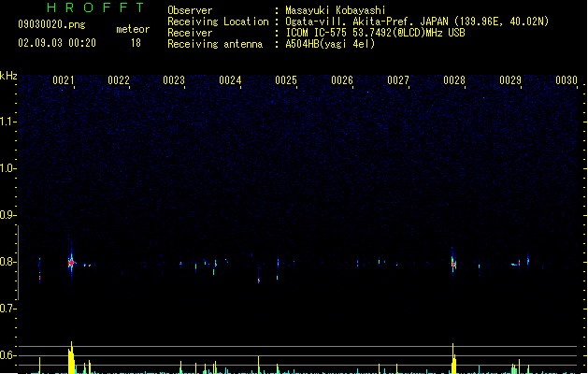Click the meteor count 18
This screenshot has height=374, width=588.
coord(136,43)
